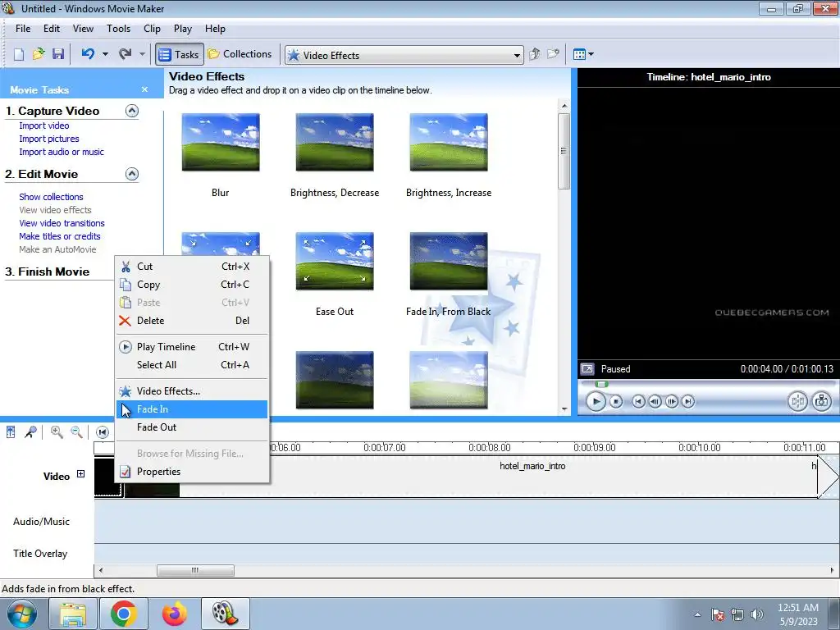The image size is (840, 630).
Task: Choose Select All from context menu
Action: (x=192, y=365)
